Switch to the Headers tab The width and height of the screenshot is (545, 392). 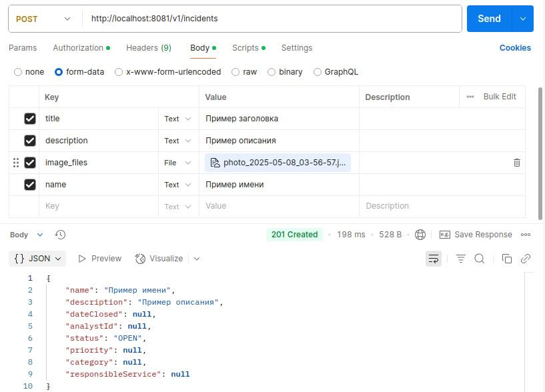coord(148,48)
